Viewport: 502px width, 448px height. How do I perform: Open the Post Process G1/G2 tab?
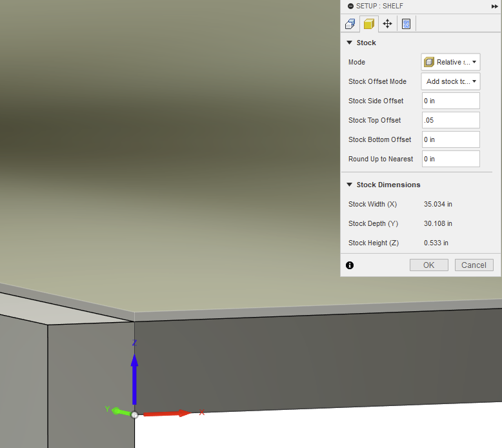[406, 24]
